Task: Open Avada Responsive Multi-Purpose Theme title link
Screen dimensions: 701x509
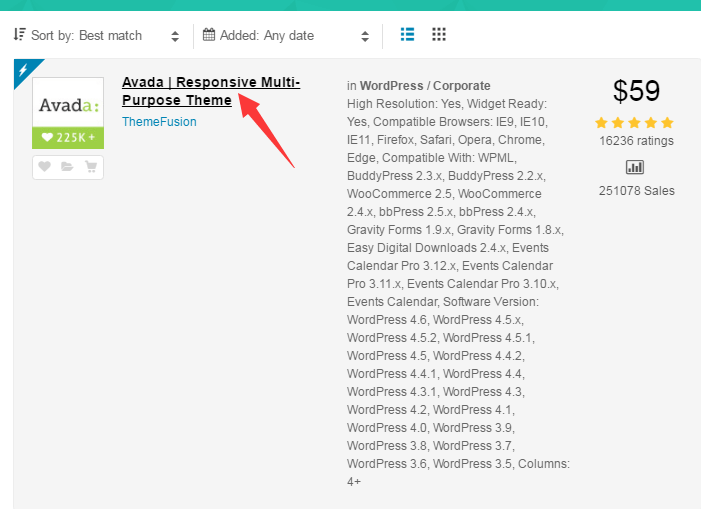Action: pos(211,91)
